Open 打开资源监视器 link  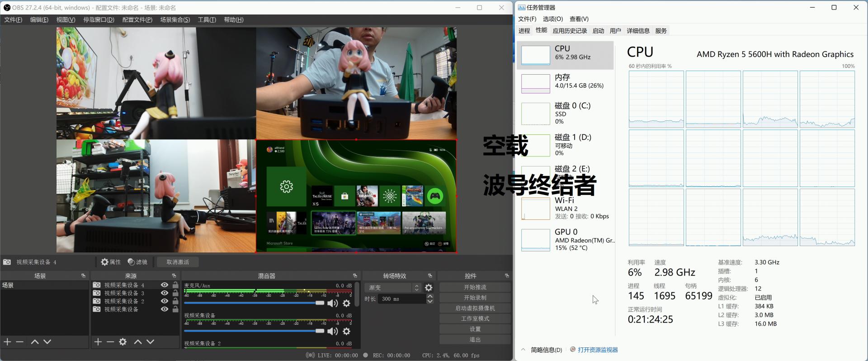pos(597,350)
